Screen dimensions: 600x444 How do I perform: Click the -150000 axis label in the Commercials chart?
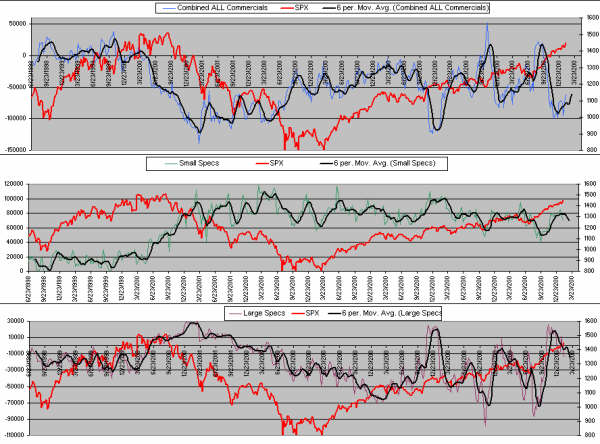pos(16,150)
